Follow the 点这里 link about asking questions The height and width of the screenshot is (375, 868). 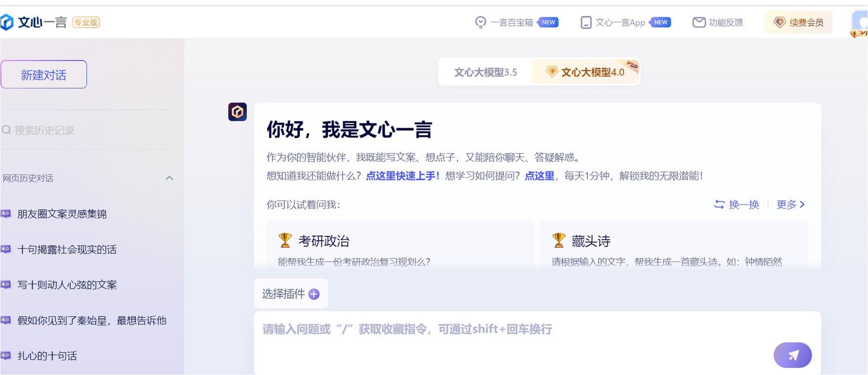(x=539, y=176)
